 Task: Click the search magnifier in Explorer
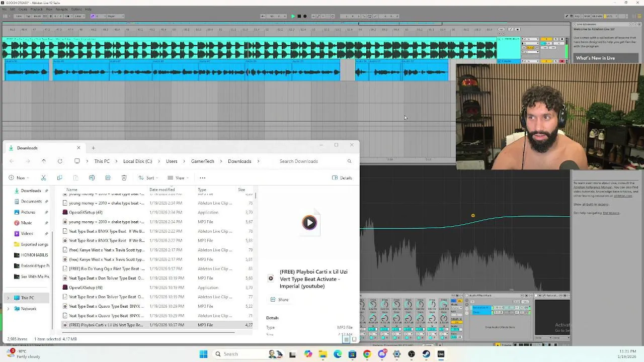[x=349, y=161]
